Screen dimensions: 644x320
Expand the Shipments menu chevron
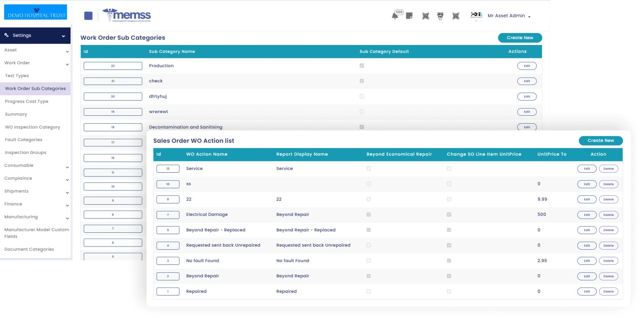(x=67, y=193)
